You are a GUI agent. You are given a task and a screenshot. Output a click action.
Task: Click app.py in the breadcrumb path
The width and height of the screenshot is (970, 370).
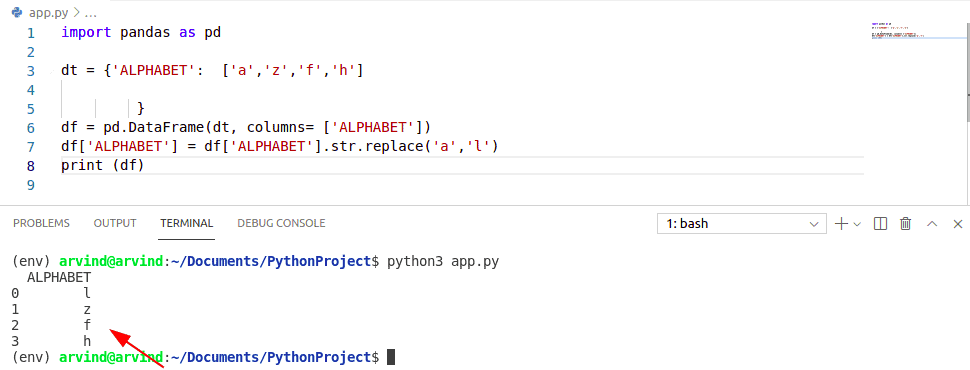tap(48, 12)
